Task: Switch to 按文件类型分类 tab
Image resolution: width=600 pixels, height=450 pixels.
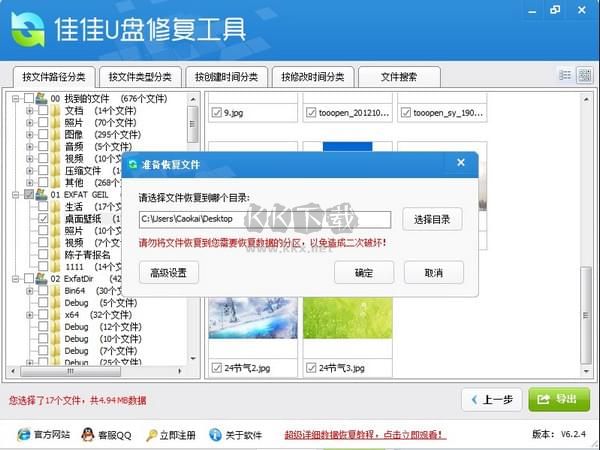Action: pyautogui.click(x=140, y=77)
